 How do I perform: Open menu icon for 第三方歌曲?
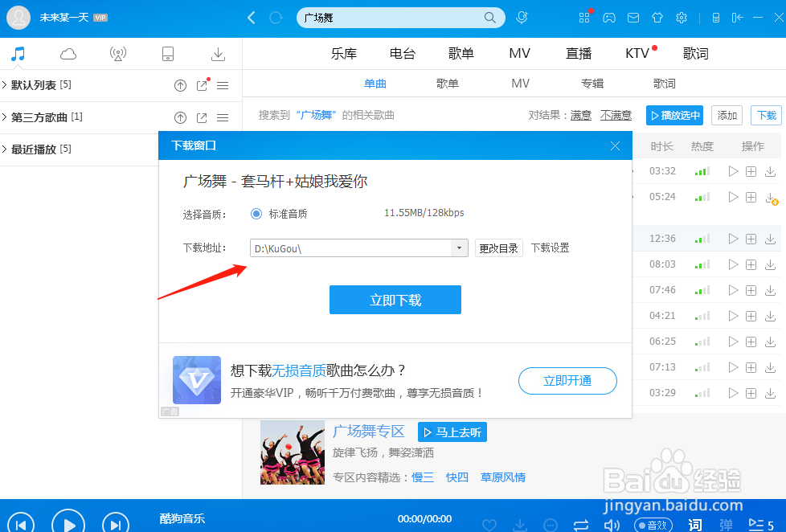point(223,118)
